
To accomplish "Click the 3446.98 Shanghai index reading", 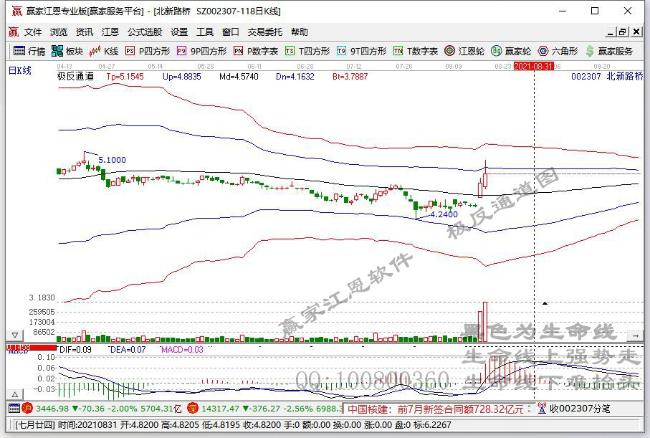I will [52, 409].
